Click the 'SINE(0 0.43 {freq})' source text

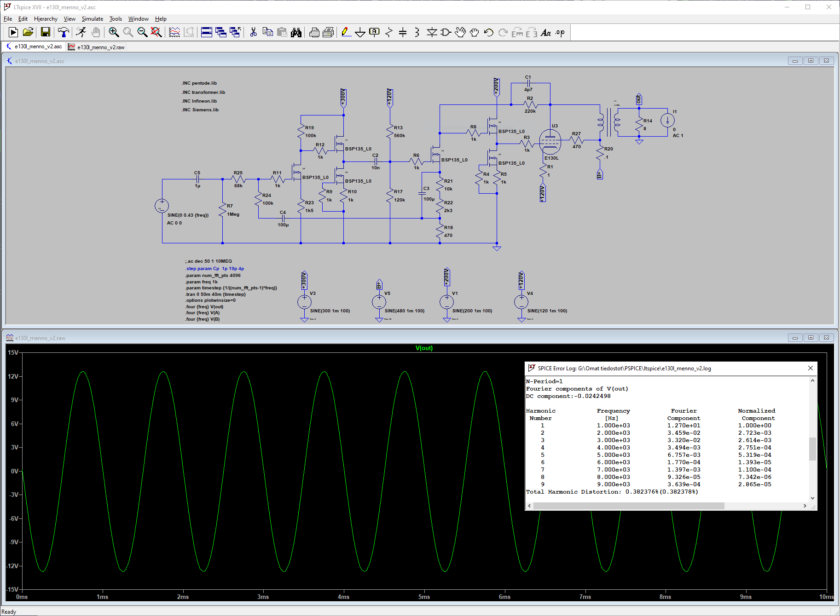188,215
